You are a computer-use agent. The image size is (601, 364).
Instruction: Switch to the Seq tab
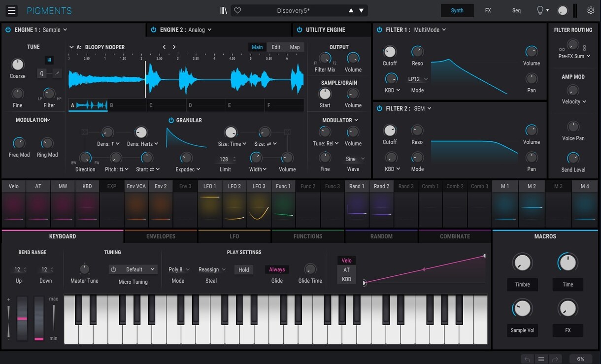(x=516, y=10)
